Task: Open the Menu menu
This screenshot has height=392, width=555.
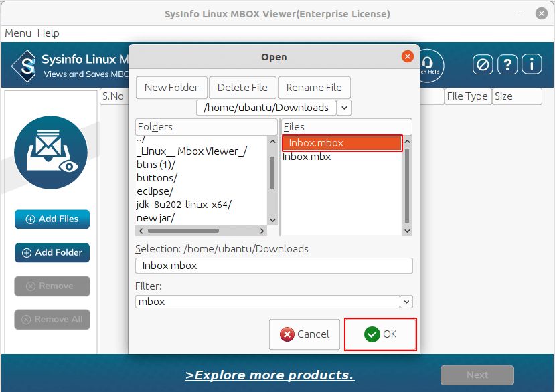Action: pyautogui.click(x=18, y=33)
